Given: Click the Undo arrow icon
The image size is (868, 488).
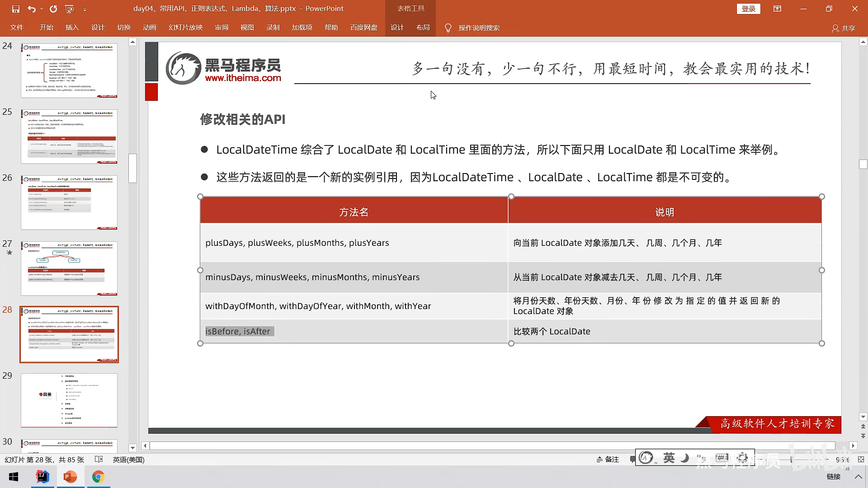Looking at the screenshot, I should click(x=31, y=9).
